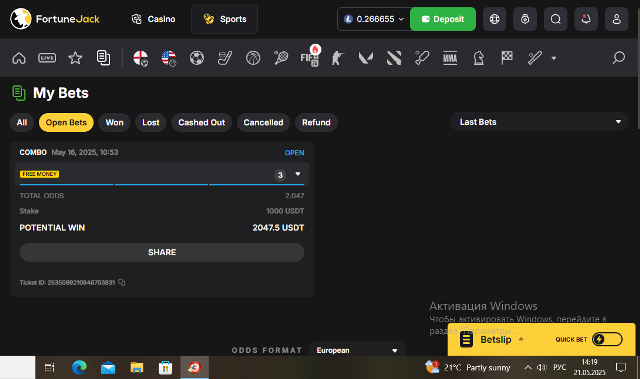Open the odds format European dropdown

[x=357, y=350]
